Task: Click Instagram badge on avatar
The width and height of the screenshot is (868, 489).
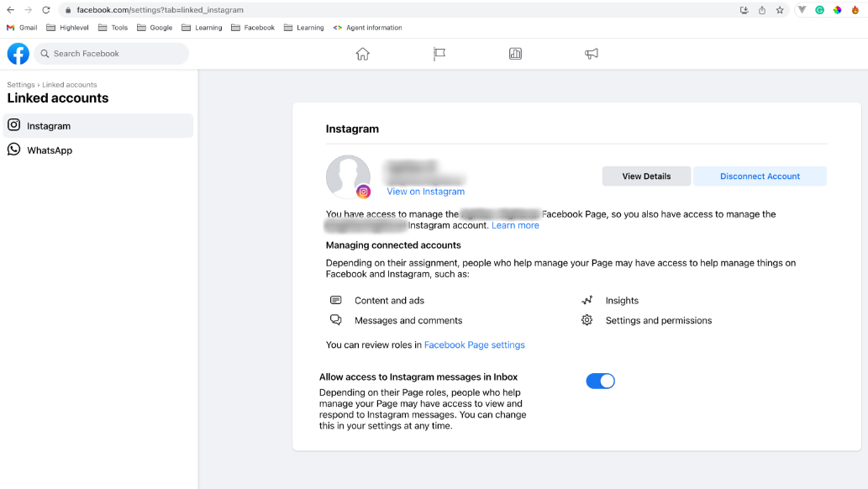Action: (x=363, y=192)
